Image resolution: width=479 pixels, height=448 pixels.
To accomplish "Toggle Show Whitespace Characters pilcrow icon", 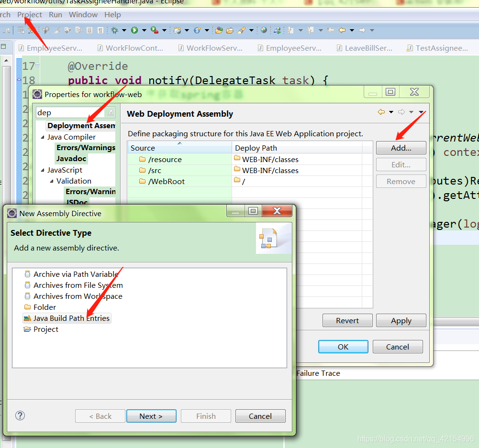I will (100, 30).
